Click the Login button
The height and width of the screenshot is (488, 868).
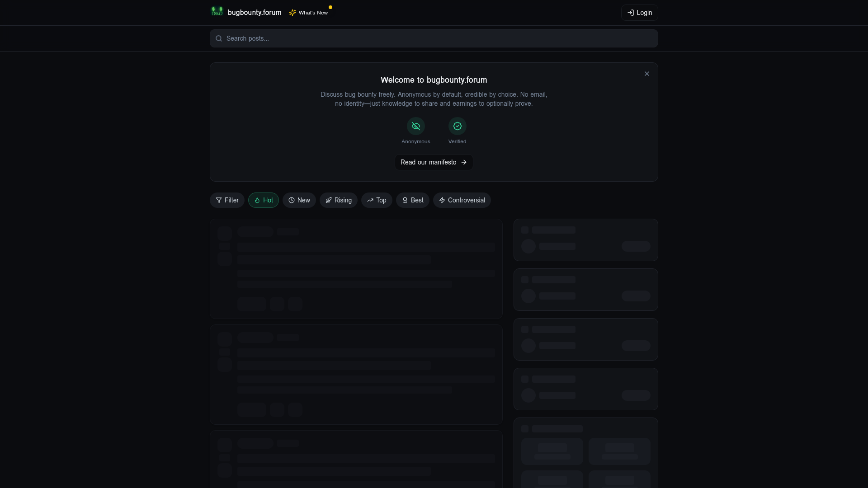(639, 13)
